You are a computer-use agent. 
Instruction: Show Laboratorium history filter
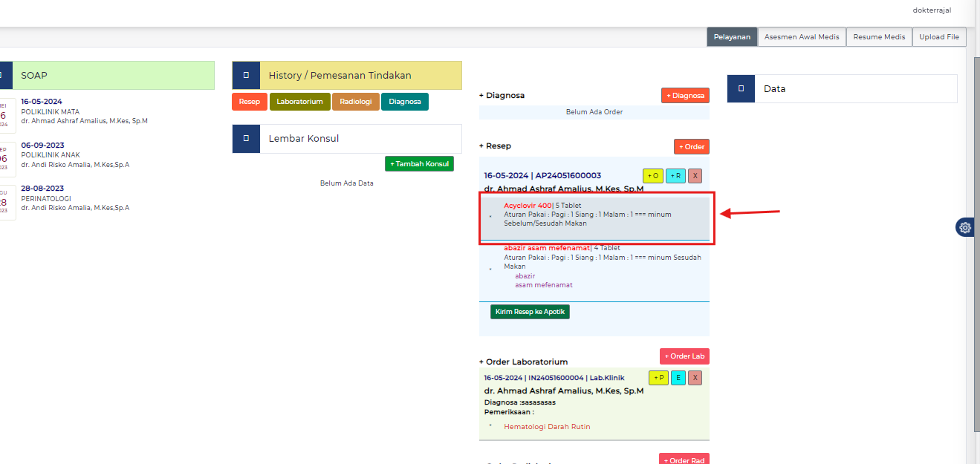click(x=299, y=102)
